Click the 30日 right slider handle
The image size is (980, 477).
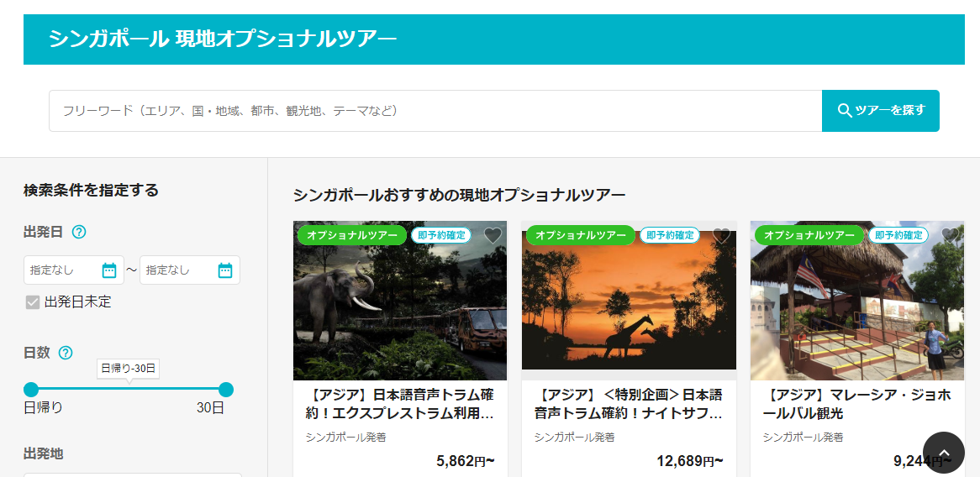(x=226, y=390)
